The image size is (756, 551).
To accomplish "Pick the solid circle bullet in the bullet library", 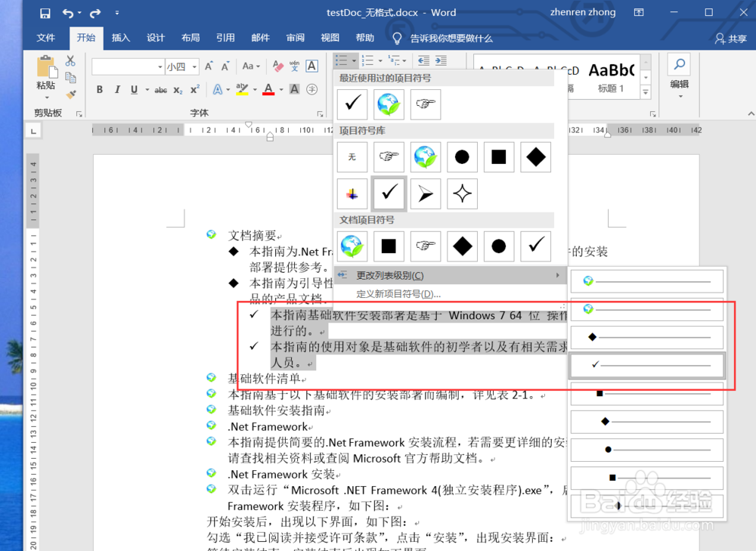I will [x=462, y=156].
